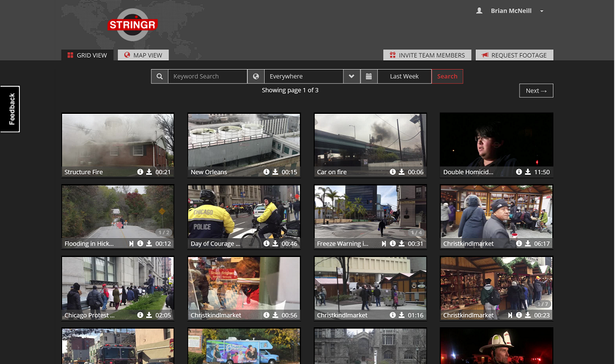Open info for the New Orleans clip
Screen dimensions: 615x364
tap(266, 172)
